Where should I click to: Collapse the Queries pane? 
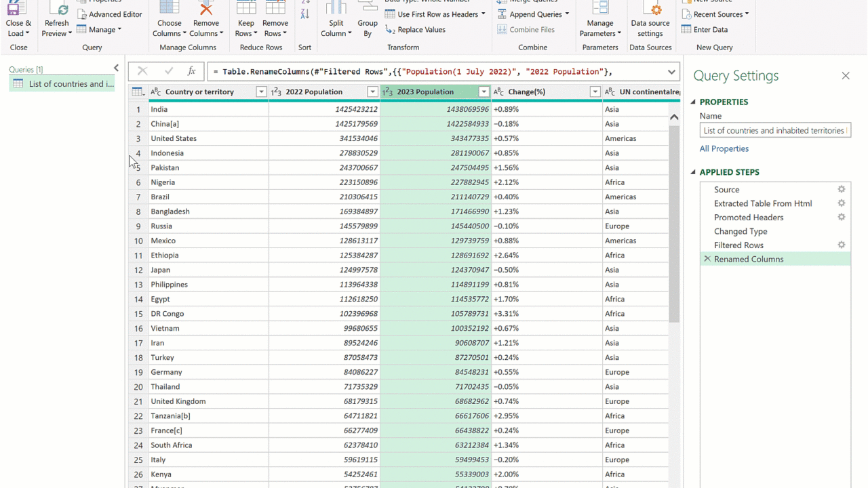coord(116,68)
